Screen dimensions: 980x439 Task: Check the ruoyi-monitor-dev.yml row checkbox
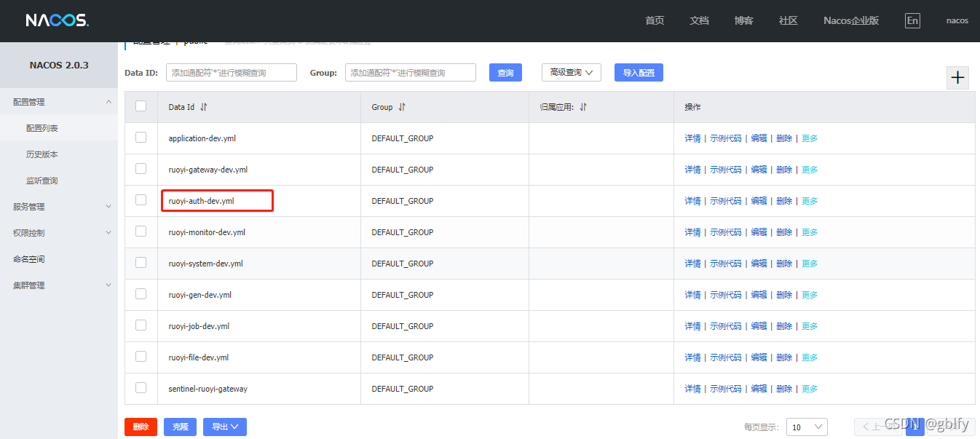tap(141, 232)
